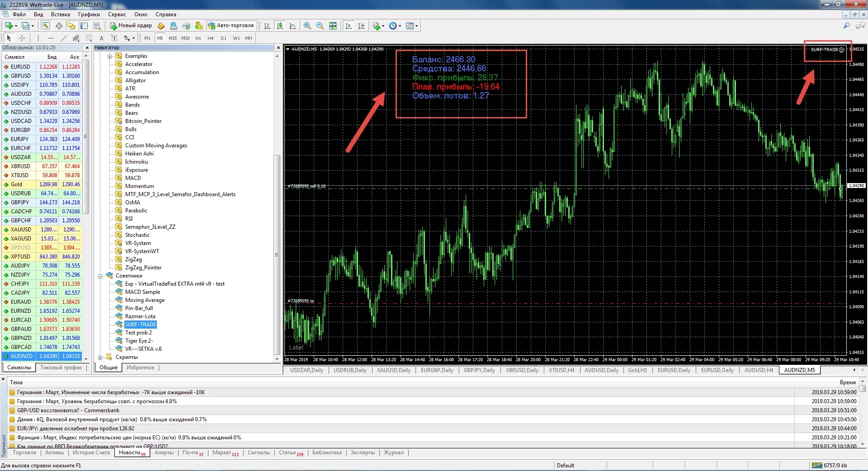Open the Сервис menu
This screenshot has width=868, height=471.
pos(117,14)
